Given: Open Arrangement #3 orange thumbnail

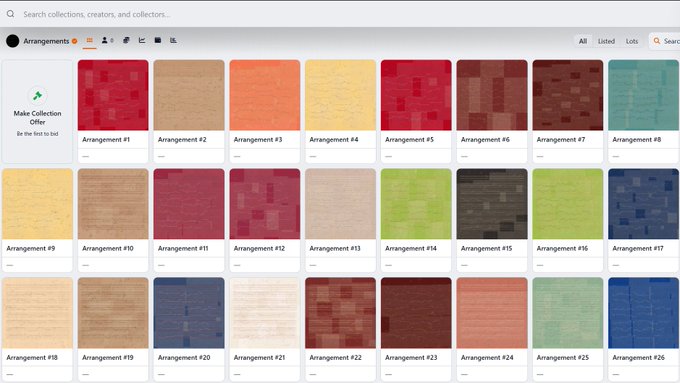Looking at the screenshot, I should 265,95.
